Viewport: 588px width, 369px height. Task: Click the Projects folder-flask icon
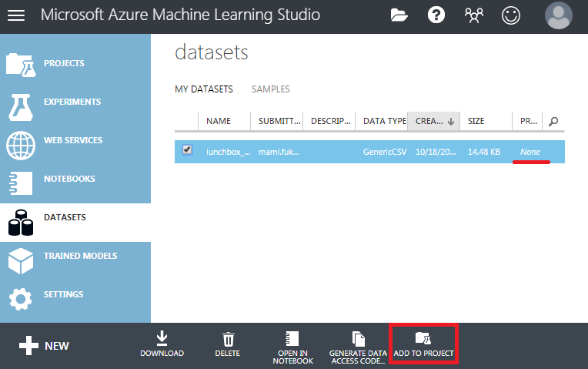point(21,65)
